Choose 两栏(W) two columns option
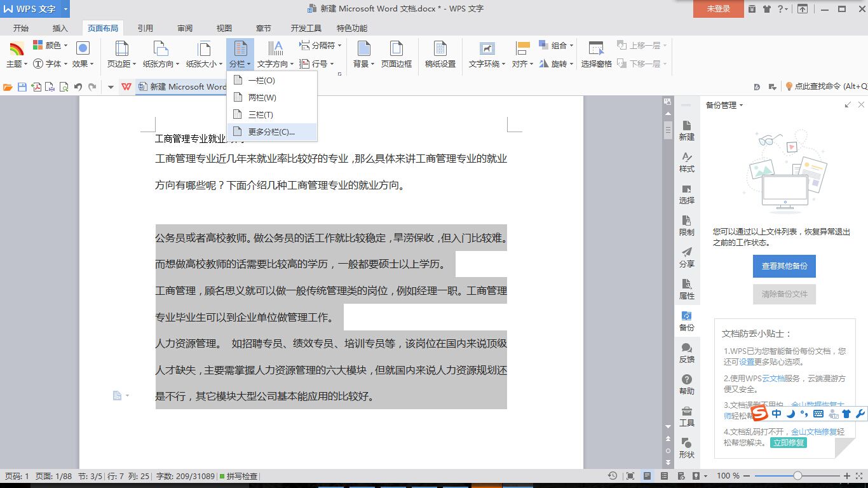Screen dimensions: 868x488 tap(272, 98)
